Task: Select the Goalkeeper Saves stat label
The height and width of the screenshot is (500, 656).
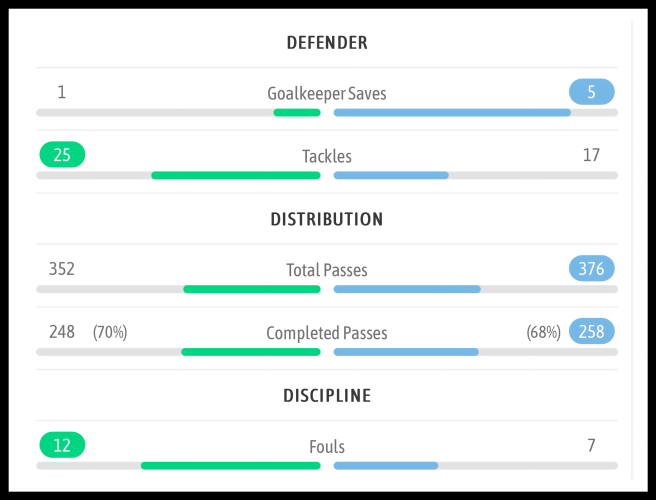Action: [327, 94]
